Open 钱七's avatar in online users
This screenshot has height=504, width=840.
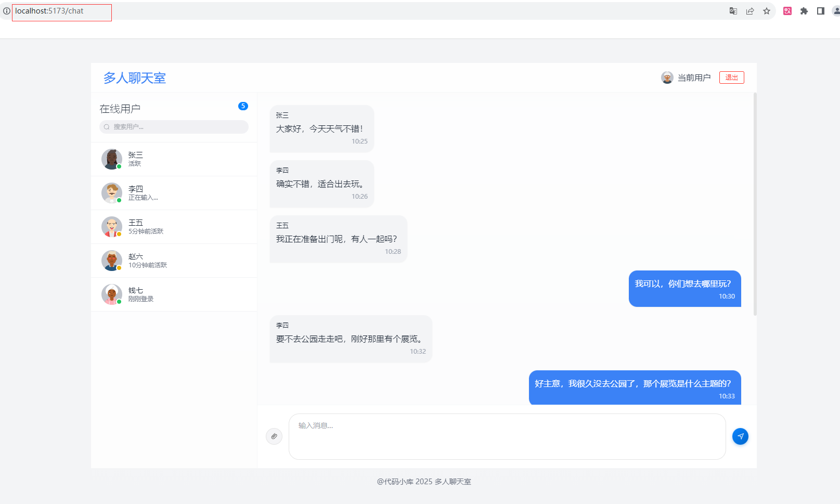[112, 294]
